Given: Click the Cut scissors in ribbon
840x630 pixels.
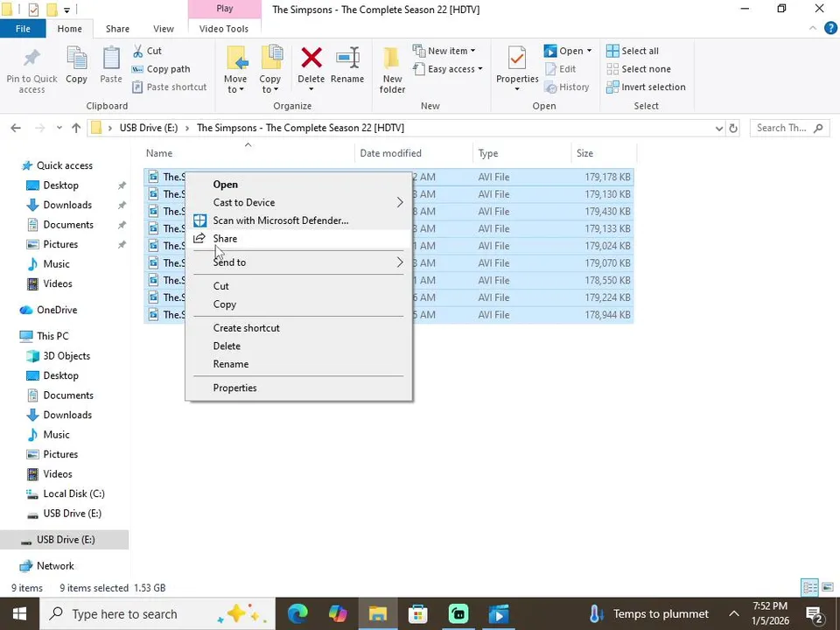Looking at the screenshot, I should [x=138, y=51].
